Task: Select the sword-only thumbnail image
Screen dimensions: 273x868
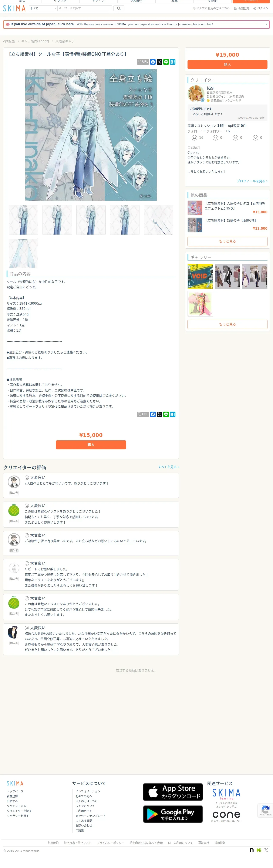Action: pyautogui.click(x=159, y=220)
